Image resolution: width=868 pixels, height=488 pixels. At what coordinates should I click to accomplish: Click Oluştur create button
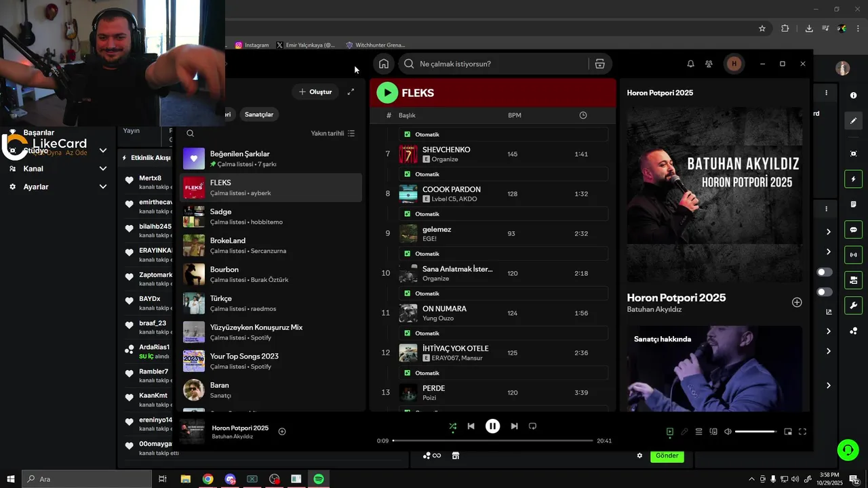316,91
